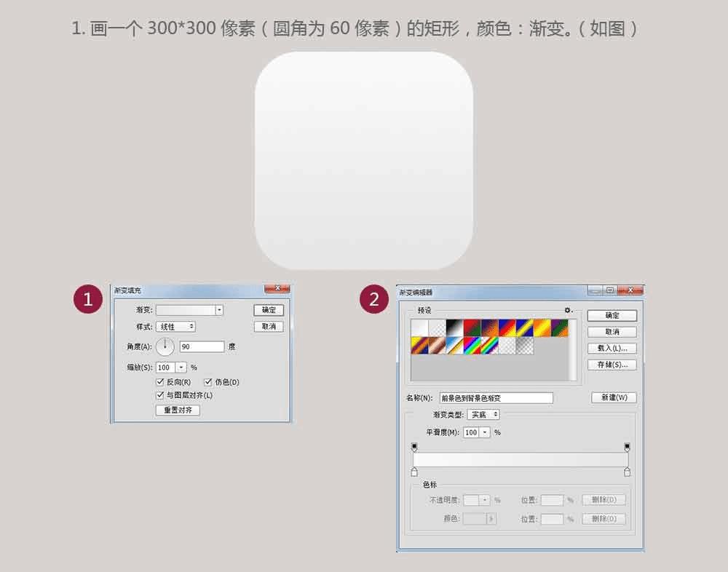This screenshot has height=572, width=728.
Task: Open the presets gear menu icon
Action: pos(568,310)
